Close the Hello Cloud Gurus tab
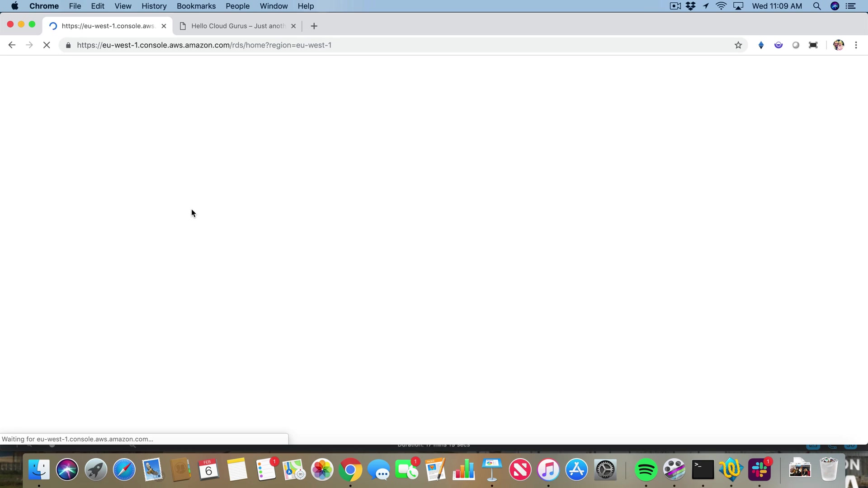The height and width of the screenshot is (488, 868). click(x=293, y=26)
